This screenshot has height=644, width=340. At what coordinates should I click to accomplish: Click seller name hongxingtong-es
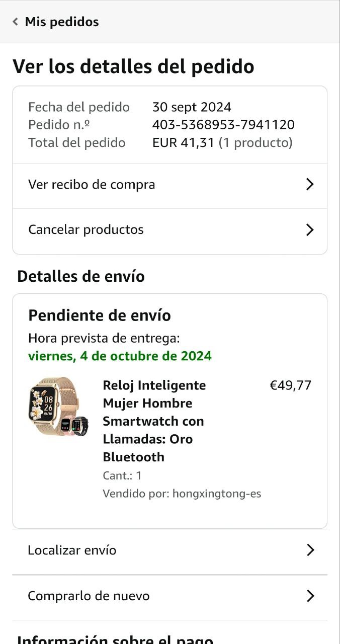217,494
